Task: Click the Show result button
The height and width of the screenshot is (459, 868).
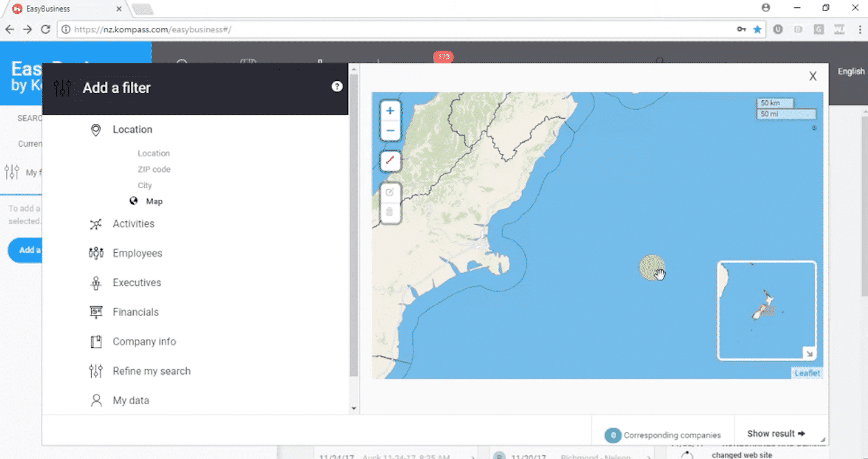Action: (x=776, y=434)
